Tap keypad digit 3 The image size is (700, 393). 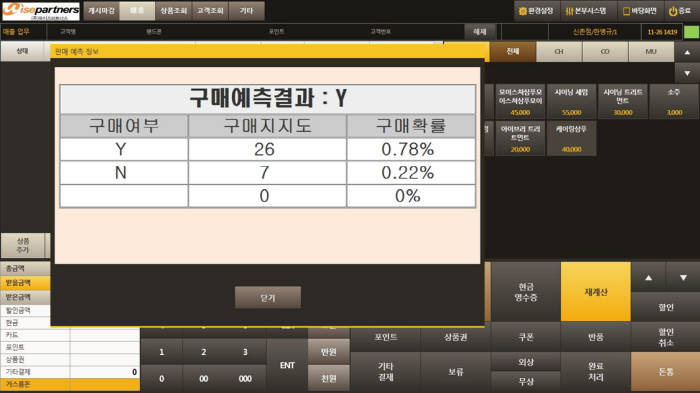coord(245,352)
